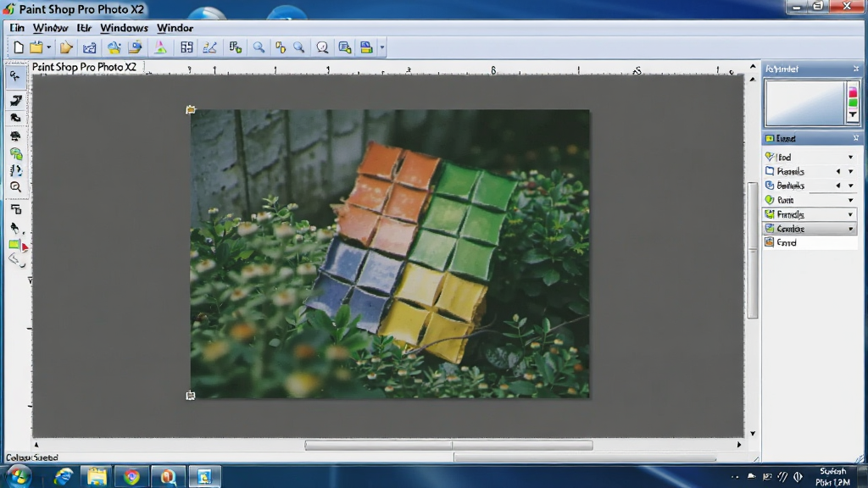Click the green rectangle color swatch in toolbox
This screenshot has width=868, height=488.
[14, 244]
